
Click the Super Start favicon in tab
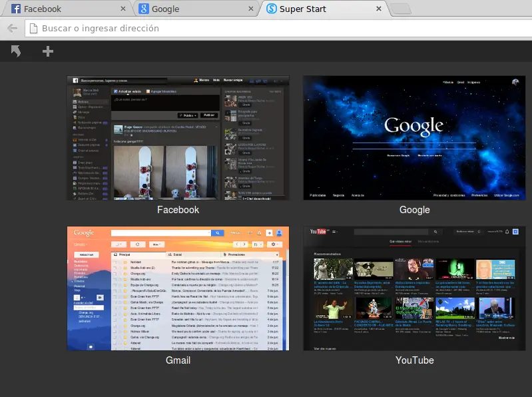tap(272, 9)
